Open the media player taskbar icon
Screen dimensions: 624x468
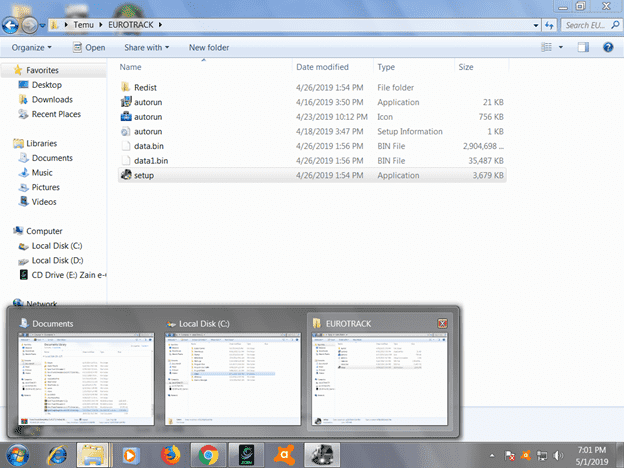click(x=130, y=455)
